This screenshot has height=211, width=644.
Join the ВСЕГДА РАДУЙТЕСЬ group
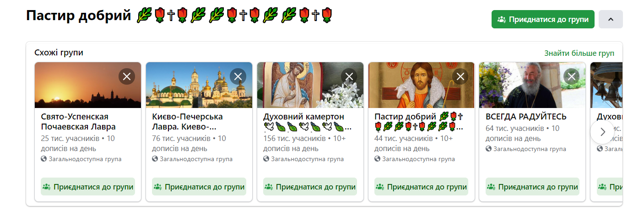pyautogui.click(x=533, y=187)
